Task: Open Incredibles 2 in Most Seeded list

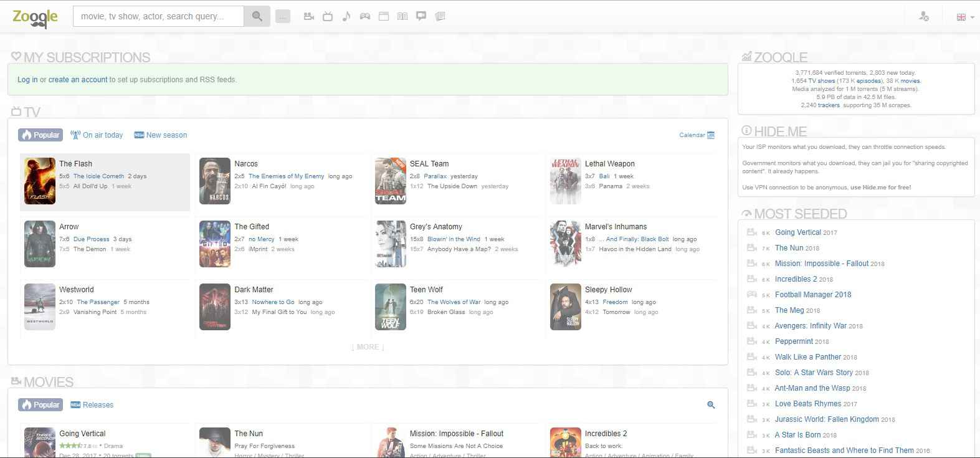Action: click(x=796, y=279)
